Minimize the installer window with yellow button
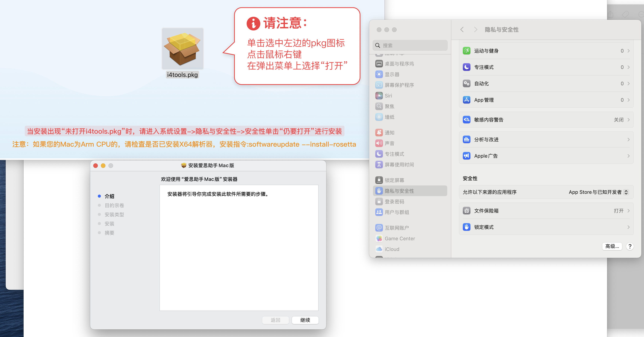 point(103,166)
